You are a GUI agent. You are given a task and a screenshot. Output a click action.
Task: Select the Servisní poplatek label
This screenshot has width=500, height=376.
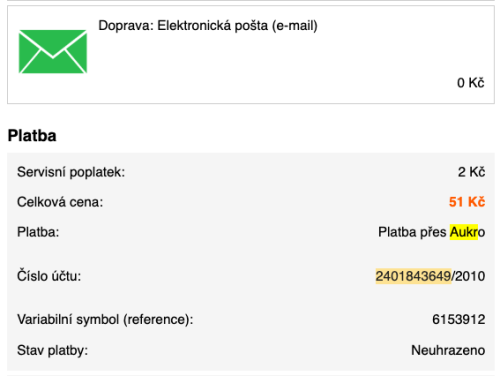click(x=71, y=172)
